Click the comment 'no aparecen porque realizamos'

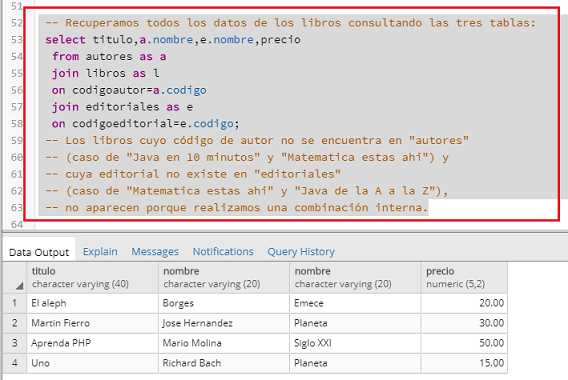point(237,208)
